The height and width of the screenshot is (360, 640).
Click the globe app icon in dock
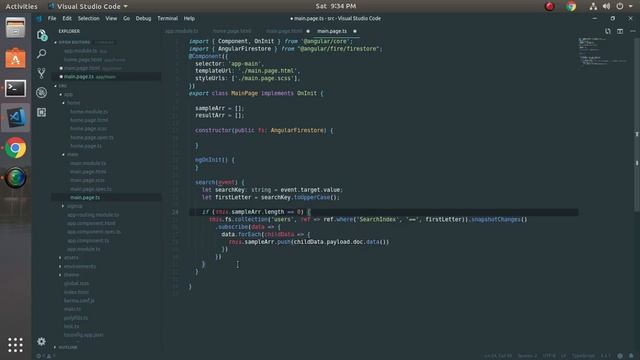click(x=16, y=178)
